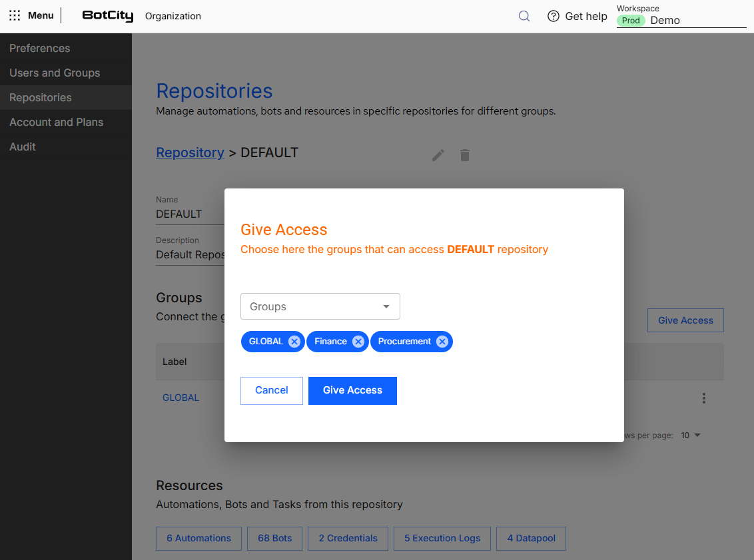Image resolution: width=754 pixels, height=560 pixels.
Task: Click the Resources section heading
Action: pyautogui.click(x=189, y=485)
